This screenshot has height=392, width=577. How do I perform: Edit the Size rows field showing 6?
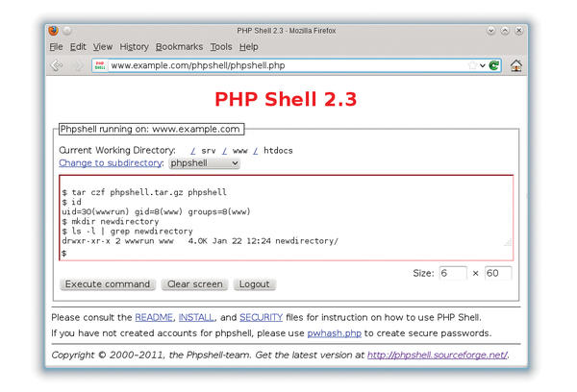(453, 273)
